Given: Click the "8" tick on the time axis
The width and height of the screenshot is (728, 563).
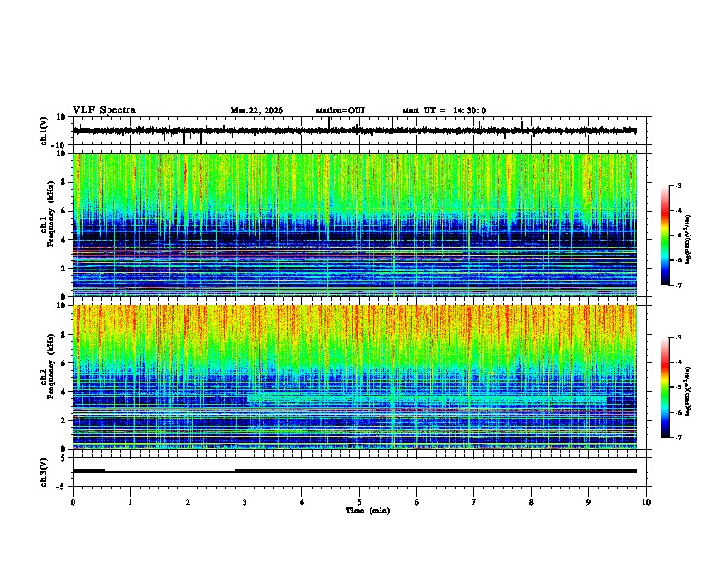Looking at the screenshot, I should coord(531,502).
